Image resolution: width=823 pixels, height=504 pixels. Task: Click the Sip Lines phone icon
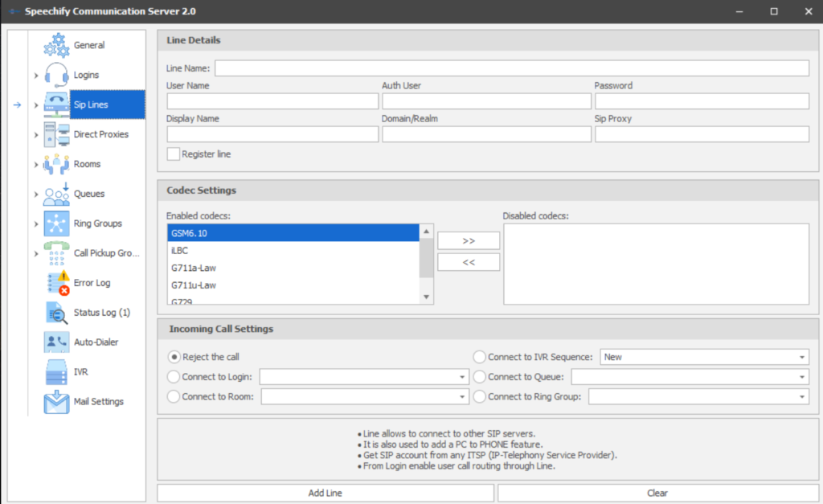click(56, 104)
